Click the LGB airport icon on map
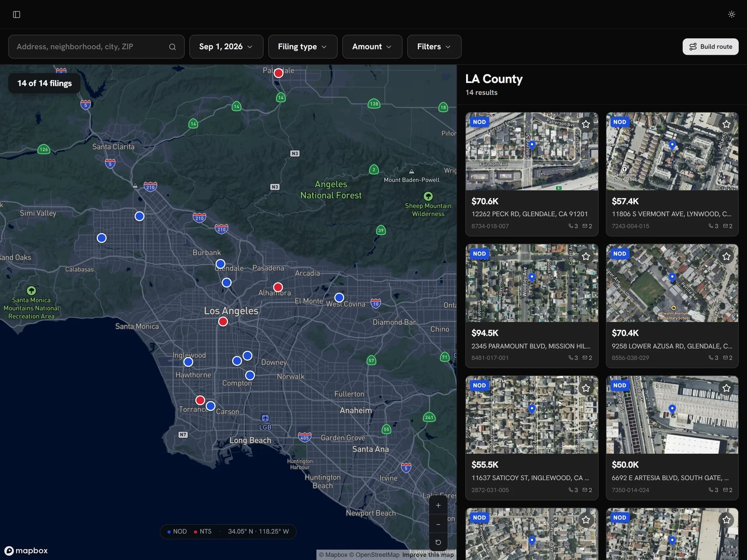747x560 pixels. click(x=265, y=418)
